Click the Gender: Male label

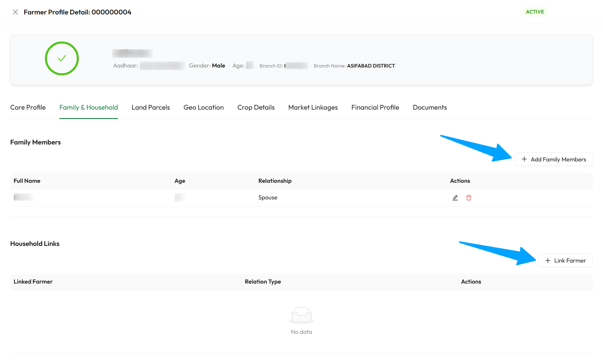207,66
